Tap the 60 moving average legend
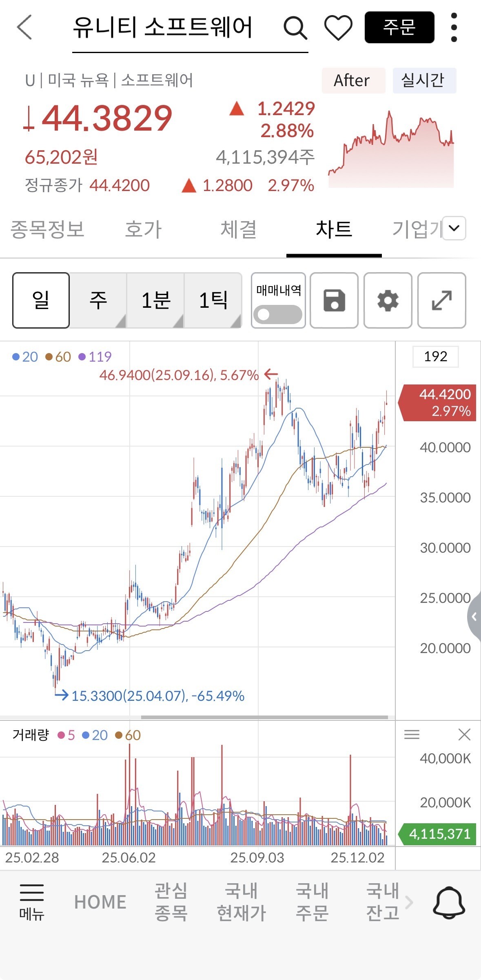The width and height of the screenshot is (481, 980). click(x=58, y=357)
